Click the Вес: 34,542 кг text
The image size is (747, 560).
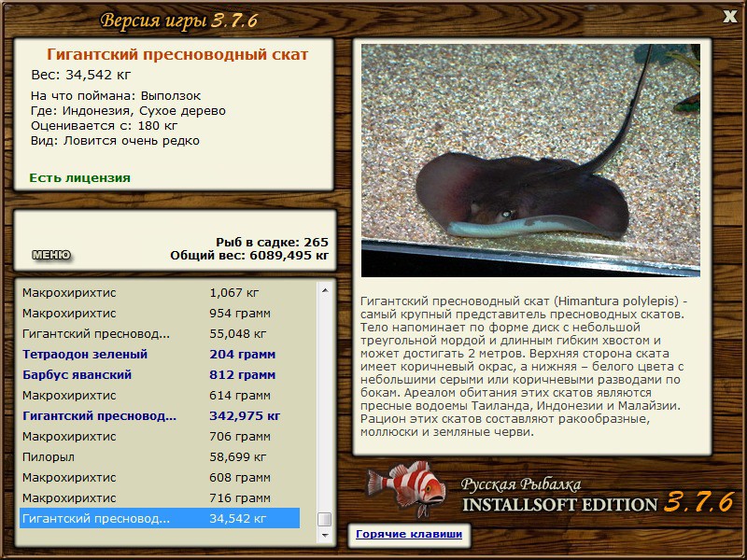pos(80,75)
